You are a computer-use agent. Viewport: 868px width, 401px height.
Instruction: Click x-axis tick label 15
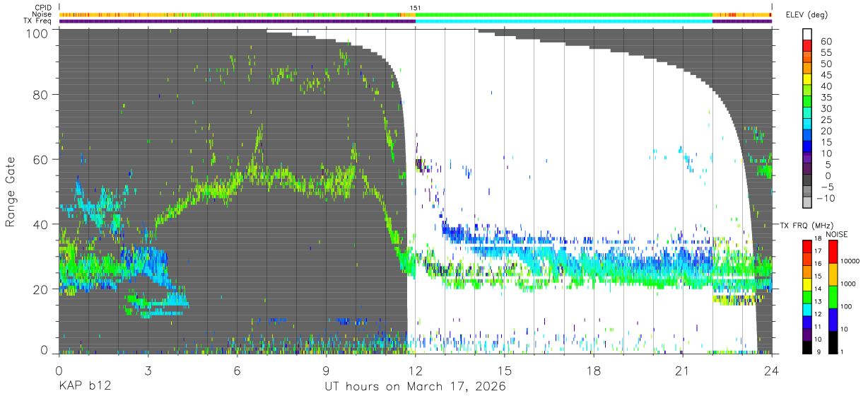click(x=505, y=371)
